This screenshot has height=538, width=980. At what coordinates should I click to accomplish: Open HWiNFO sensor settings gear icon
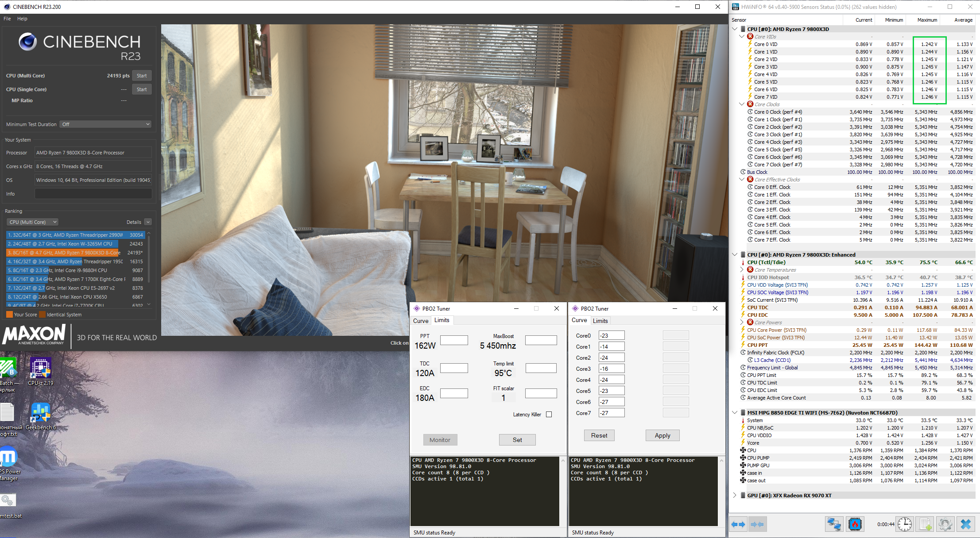(945, 524)
